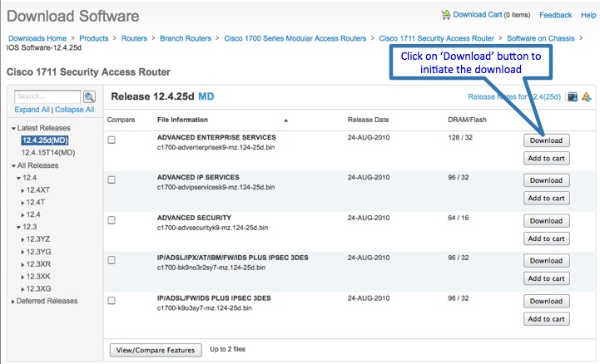600x364 pixels.
Task: Select release 12.4.25d(MD) in tree
Action: pos(45,140)
